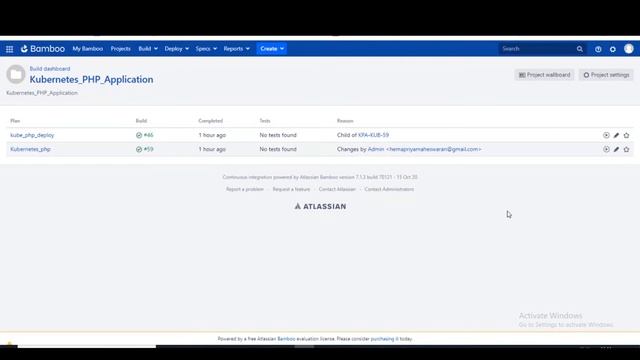Click the Bamboo link in license banner
Image resolution: width=640 pixels, height=360 pixels.
(x=286, y=339)
